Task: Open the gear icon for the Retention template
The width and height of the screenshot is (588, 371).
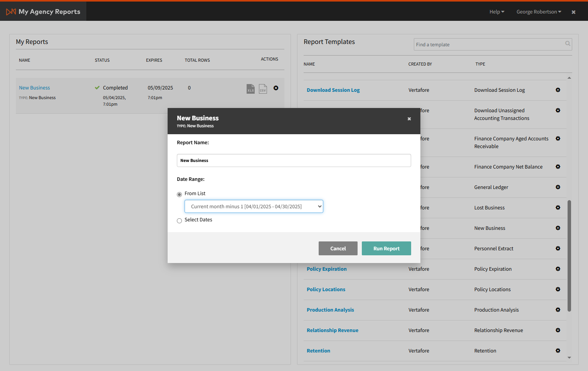Action: pyautogui.click(x=558, y=351)
